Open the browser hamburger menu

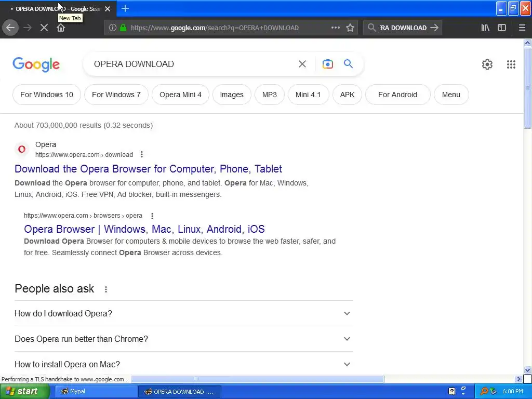(522, 28)
